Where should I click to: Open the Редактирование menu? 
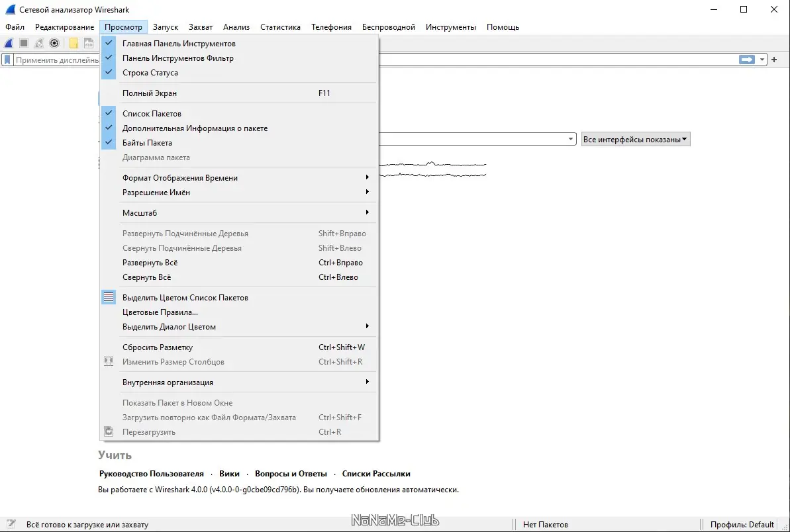(64, 27)
